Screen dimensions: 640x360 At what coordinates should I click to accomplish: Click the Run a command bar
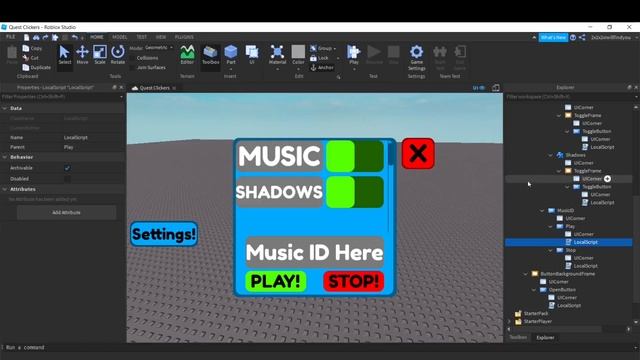pyautogui.click(x=320, y=347)
